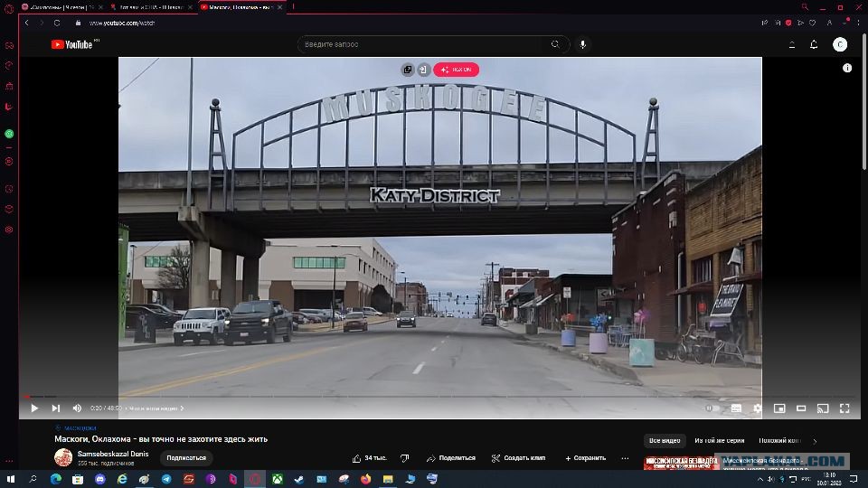
Task: Toggle subtitles in the player
Action: 736,408
